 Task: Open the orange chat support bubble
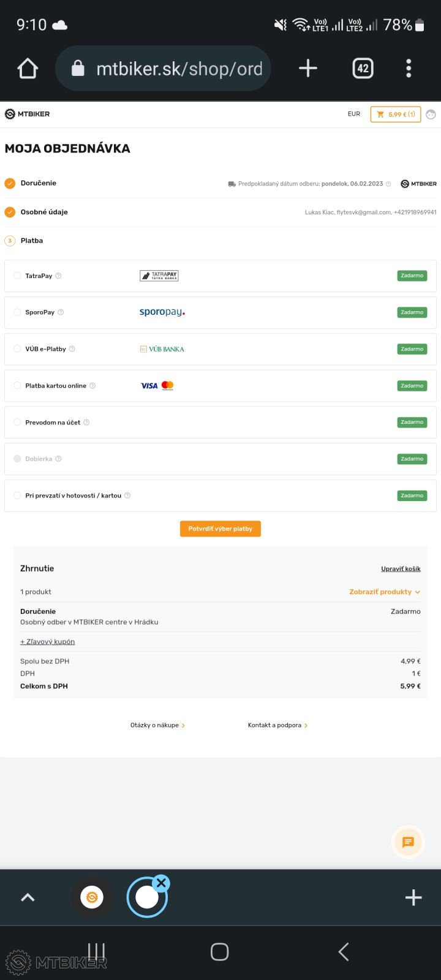pos(408,843)
